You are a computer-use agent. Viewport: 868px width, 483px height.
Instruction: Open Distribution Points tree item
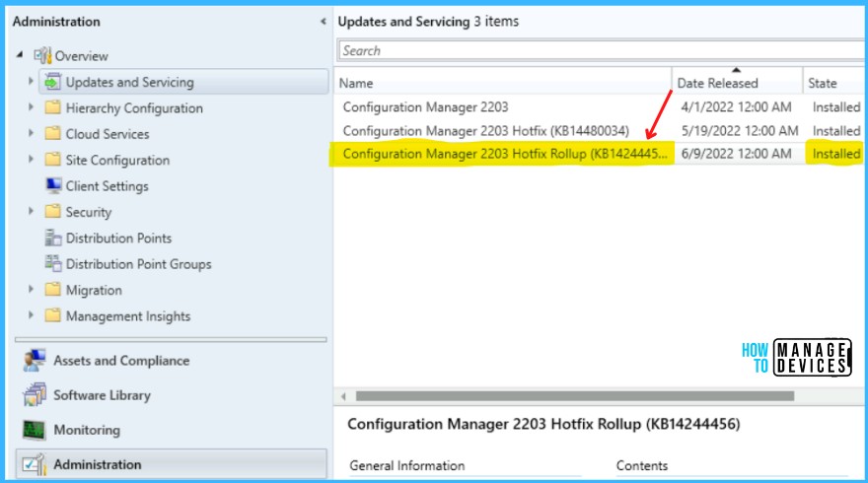click(x=118, y=238)
